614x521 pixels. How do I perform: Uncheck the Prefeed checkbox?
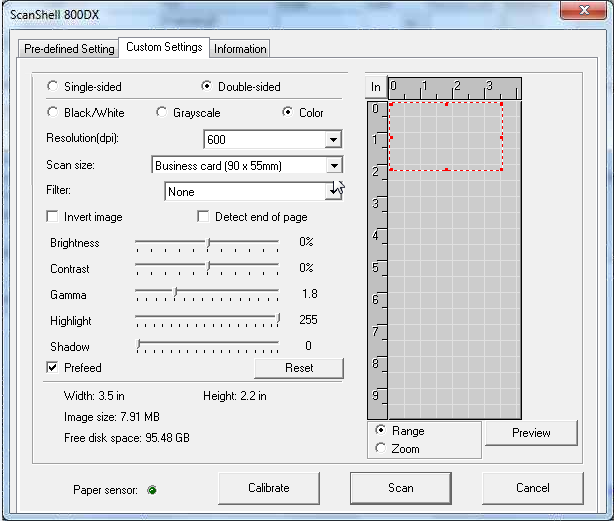pyautogui.click(x=52, y=367)
